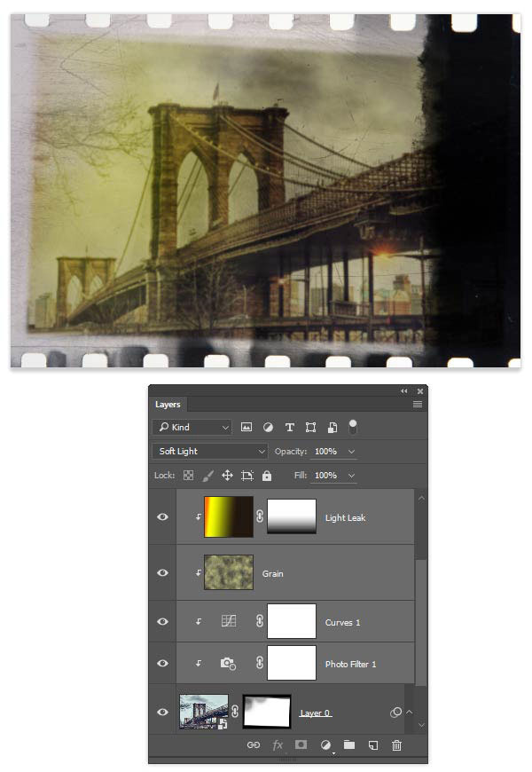Screen dimensions: 532x772
Task: Select Grain layer thumbnail
Action: 229,572
